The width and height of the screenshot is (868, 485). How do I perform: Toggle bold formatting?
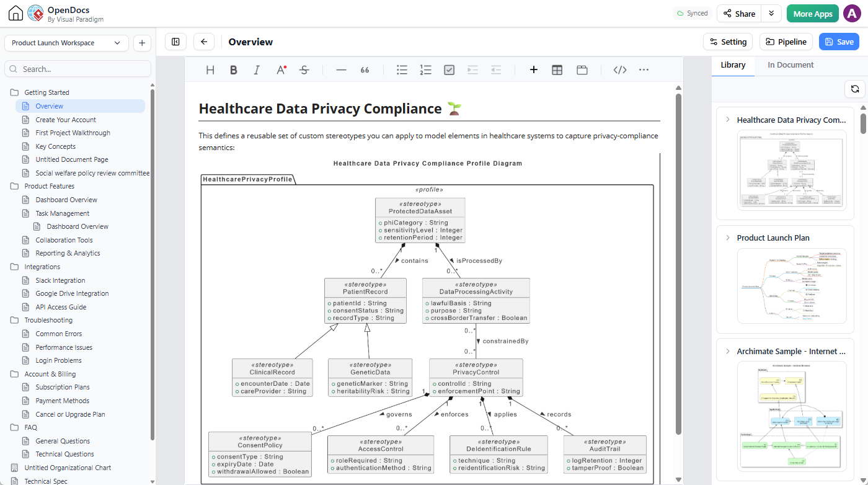pos(234,70)
